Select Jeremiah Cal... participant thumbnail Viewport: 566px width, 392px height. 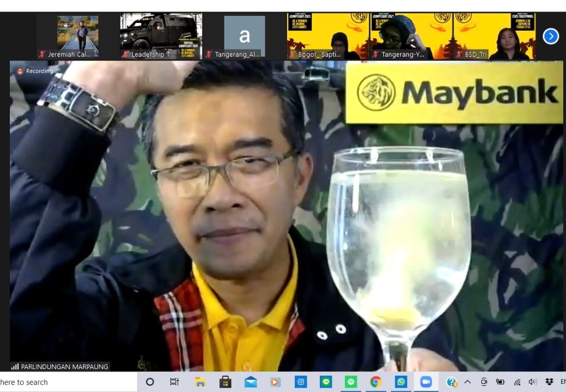pos(78,36)
